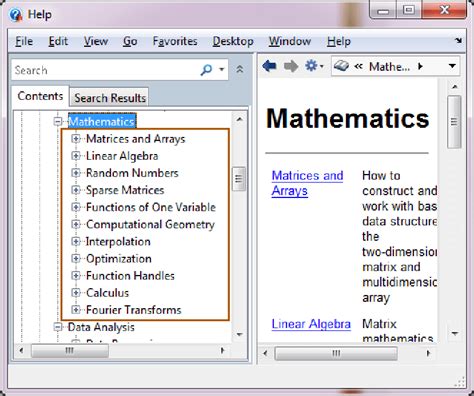Expand the Mathe... breadcrumb arrow
The height and width of the screenshot is (396, 474).
[420, 66]
